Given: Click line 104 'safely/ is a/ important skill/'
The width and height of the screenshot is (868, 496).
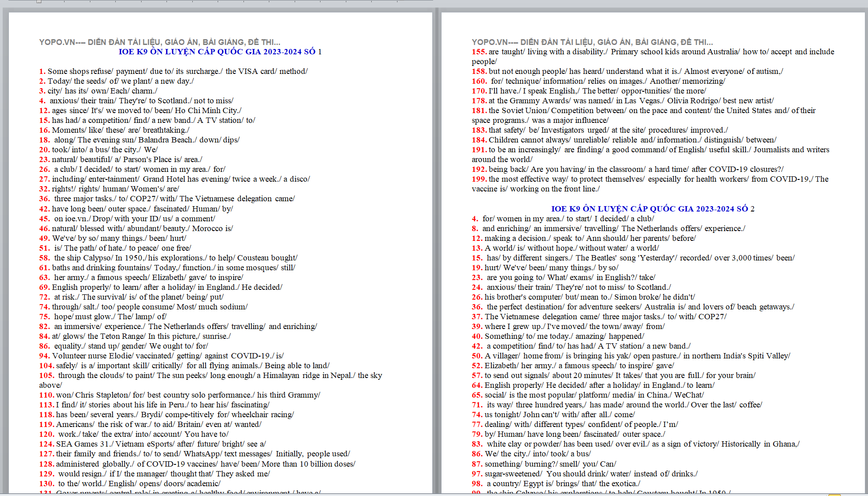Looking at the screenshot, I should [x=184, y=366].
